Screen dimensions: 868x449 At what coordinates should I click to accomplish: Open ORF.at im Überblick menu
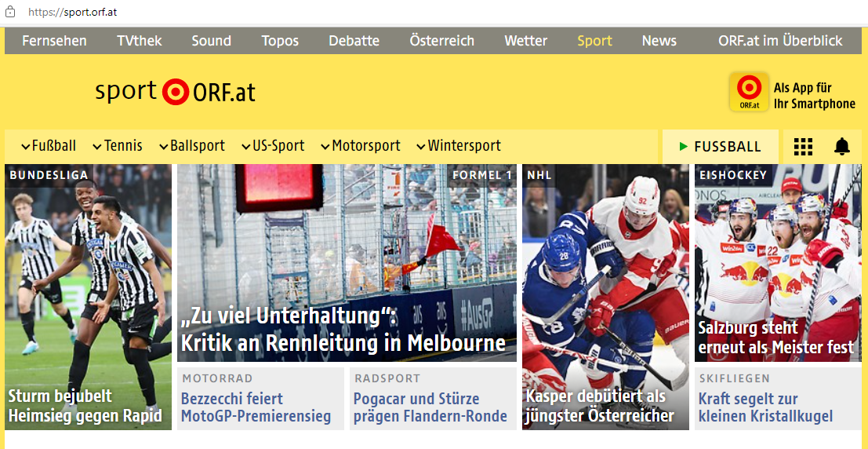[780, 41]
